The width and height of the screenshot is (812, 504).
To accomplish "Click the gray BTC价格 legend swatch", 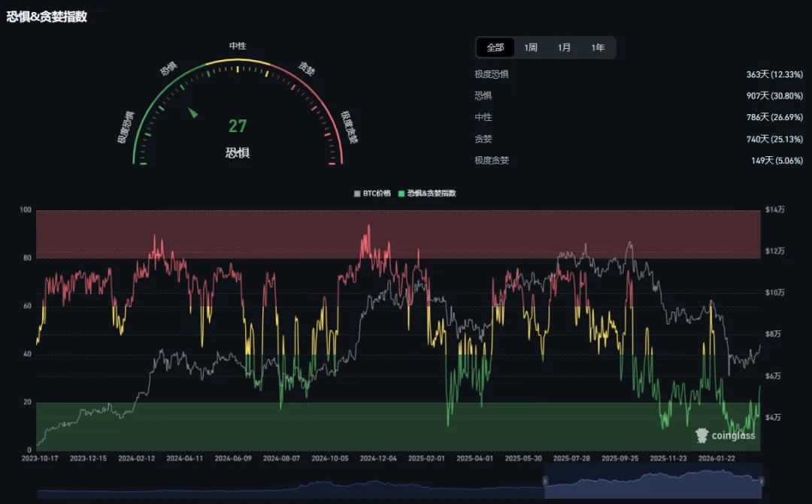I will click(357, 194).
